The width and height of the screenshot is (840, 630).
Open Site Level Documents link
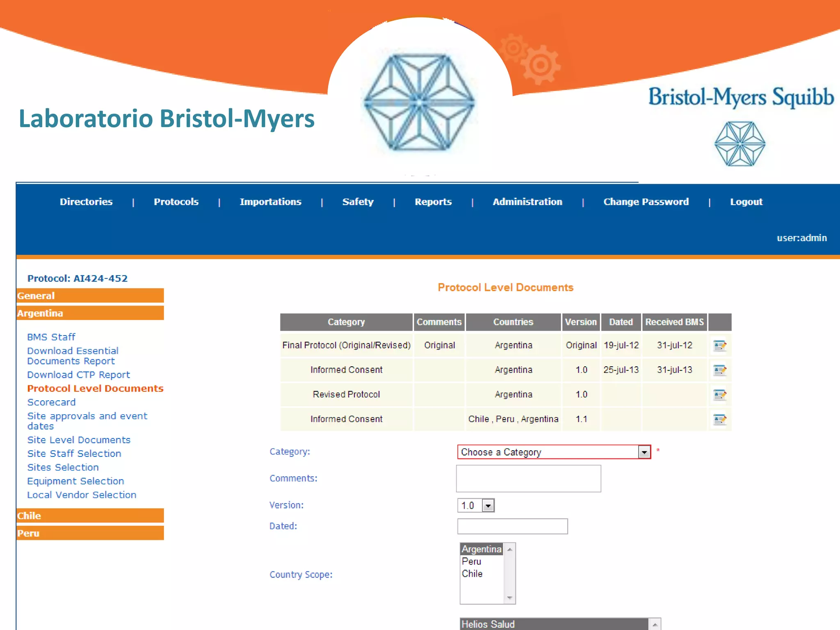79,440
